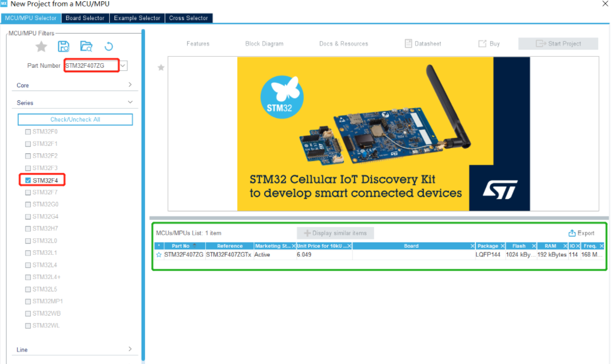This screenshot has width=613, height=364.
Task: Check the STM32L1 series checkbox
Action: (x=28, y=253)
